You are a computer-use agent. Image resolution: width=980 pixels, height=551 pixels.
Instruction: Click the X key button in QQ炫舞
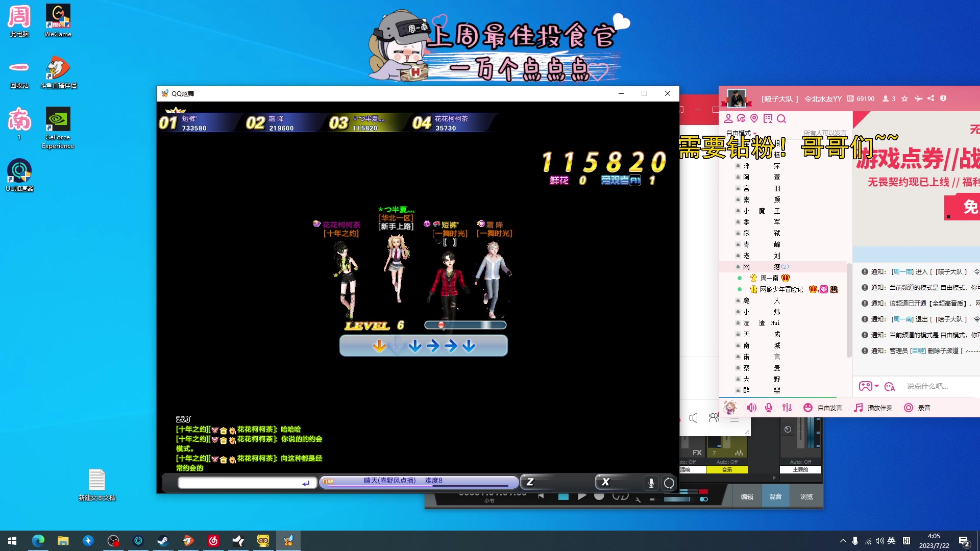tap(618, 482)
